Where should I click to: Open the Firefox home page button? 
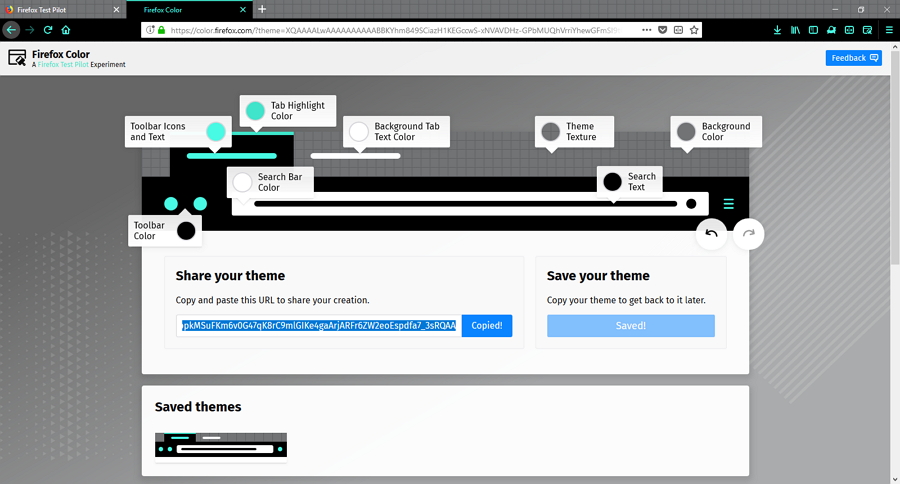pos(66,30)
